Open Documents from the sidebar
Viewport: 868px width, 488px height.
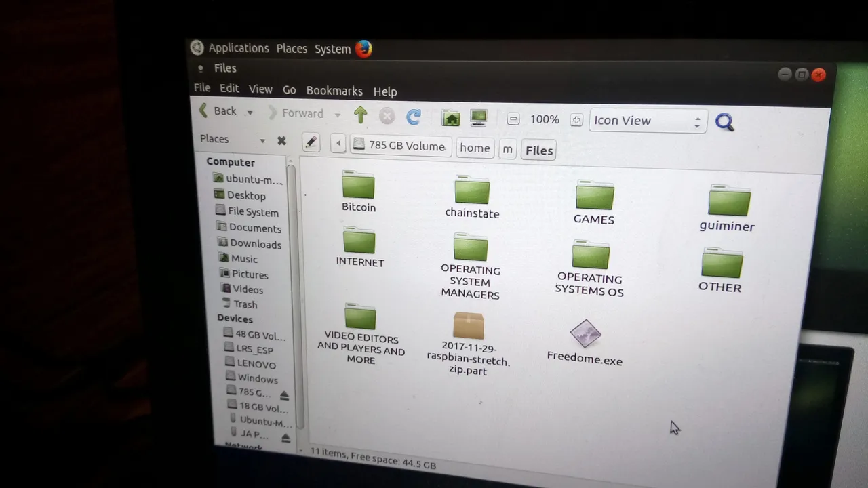(x=249, y=228)
